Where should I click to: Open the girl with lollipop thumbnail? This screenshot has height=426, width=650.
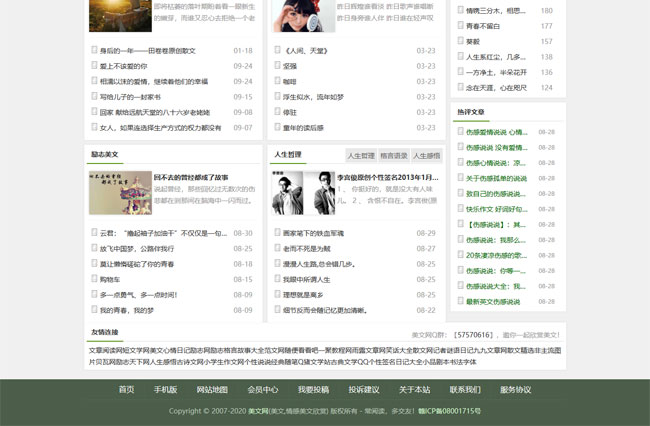(303, 16)
